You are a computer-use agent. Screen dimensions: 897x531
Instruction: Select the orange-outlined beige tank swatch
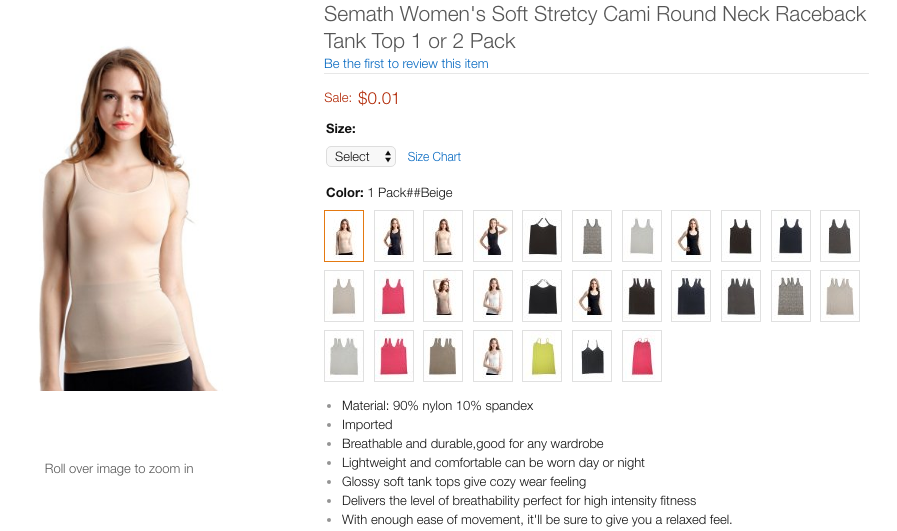coord(344,235)
